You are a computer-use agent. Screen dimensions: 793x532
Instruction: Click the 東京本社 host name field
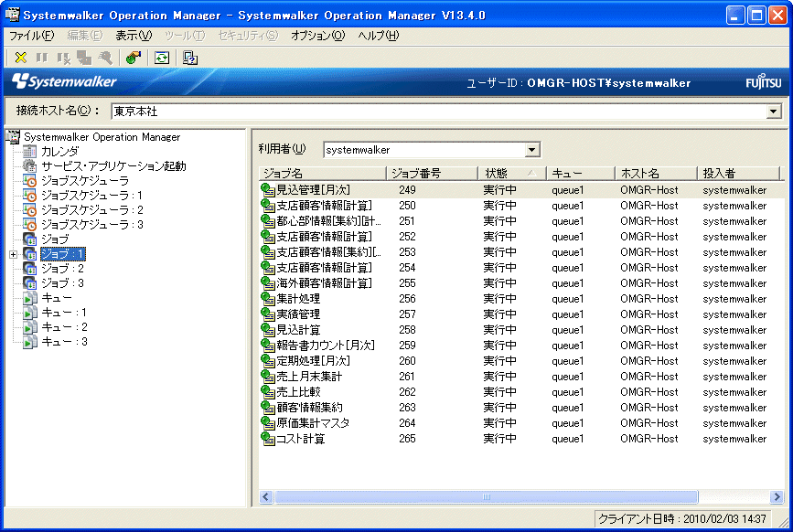[438, 112]
